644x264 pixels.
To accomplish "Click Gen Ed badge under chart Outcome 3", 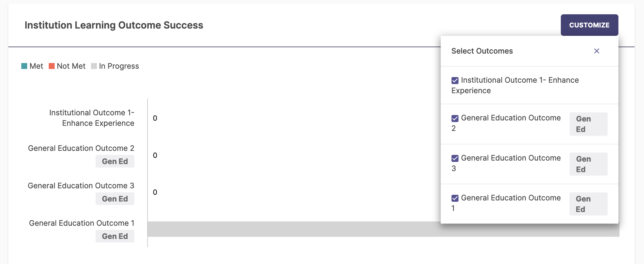I will tap(115, 199).
